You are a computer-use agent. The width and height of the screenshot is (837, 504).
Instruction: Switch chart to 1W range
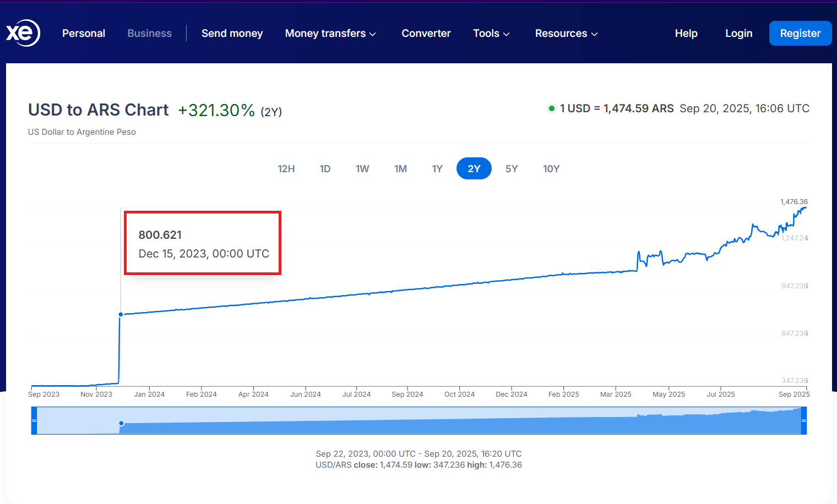coord(362,169)
